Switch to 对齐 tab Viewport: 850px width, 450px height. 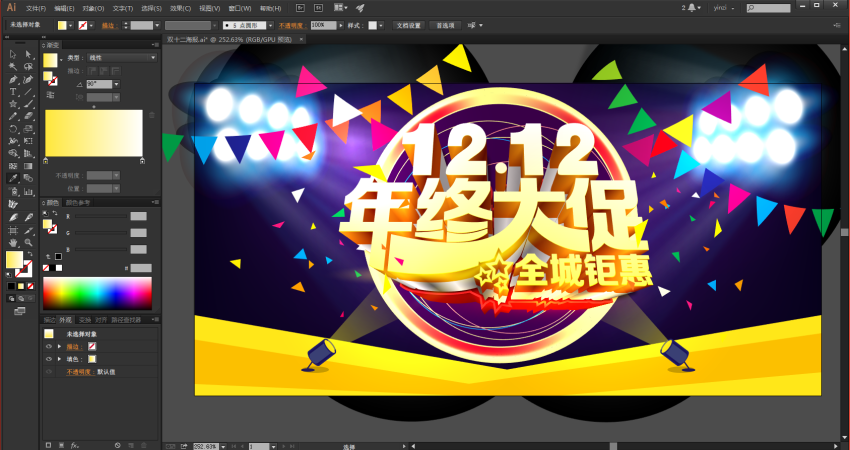(x=101, y=320)
